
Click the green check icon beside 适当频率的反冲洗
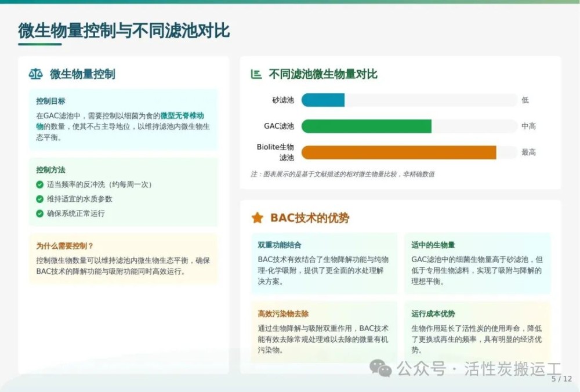pyautogui.click(x=39, y=184)
